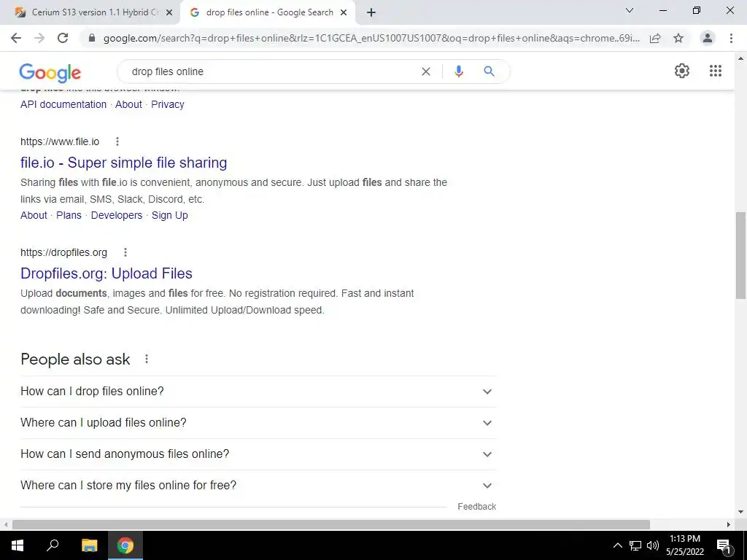The height and width of the screenshot is (560, 747).
Task: Open the notification center
Action: [x=724, y=545]
